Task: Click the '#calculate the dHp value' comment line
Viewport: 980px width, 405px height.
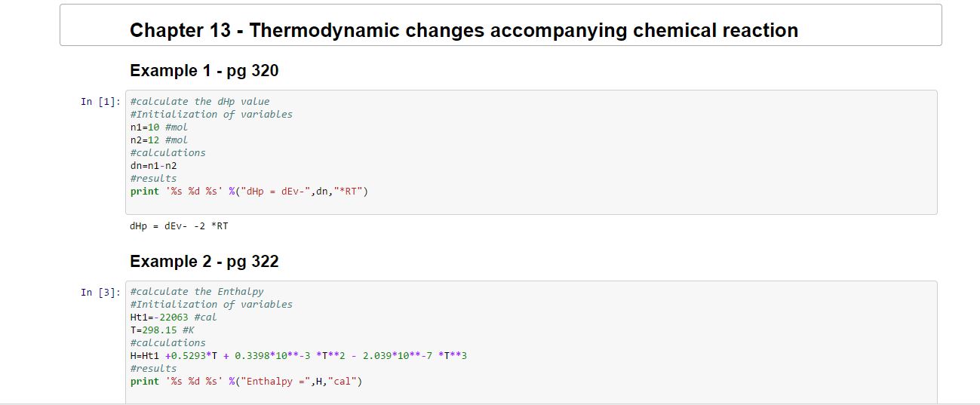Action: (199, 102)
